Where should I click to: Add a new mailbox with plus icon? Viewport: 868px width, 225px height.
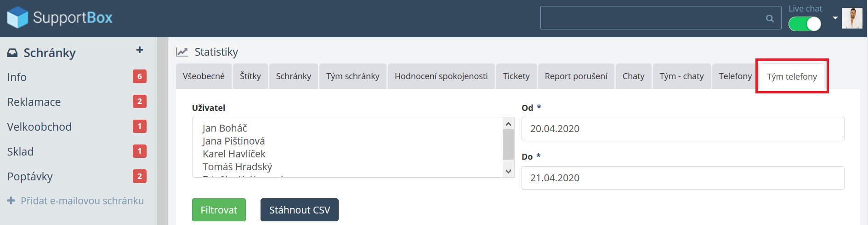140,50
